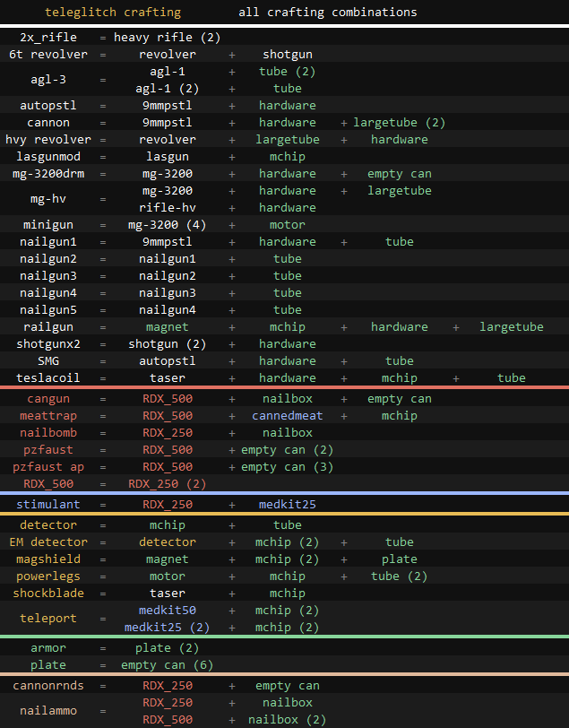Click "mchip" in the lasgunmod row
The height and width of the screenshot is (728, 569).
point(288,157)
